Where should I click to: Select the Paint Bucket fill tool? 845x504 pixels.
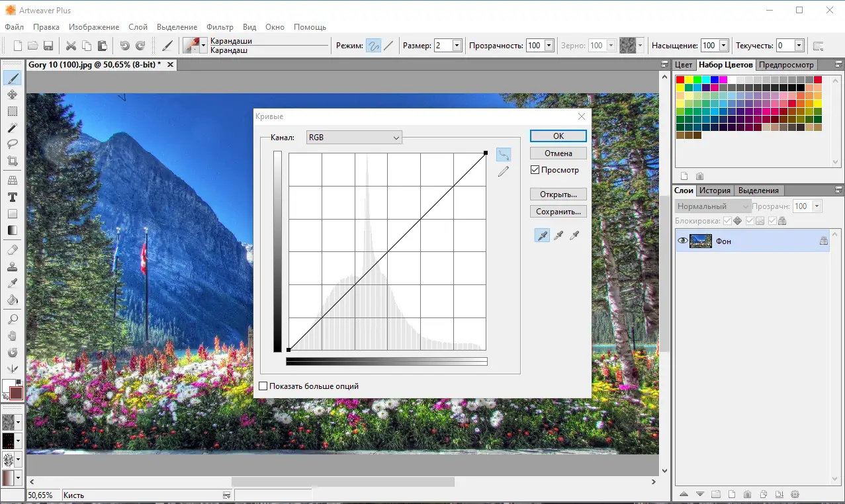[13, 300]
